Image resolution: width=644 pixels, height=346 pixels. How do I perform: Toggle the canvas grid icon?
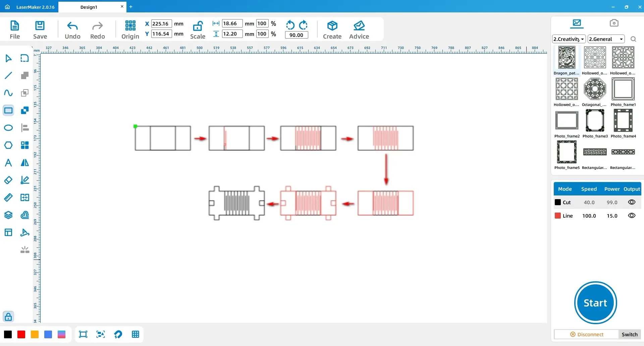(136, 334)
